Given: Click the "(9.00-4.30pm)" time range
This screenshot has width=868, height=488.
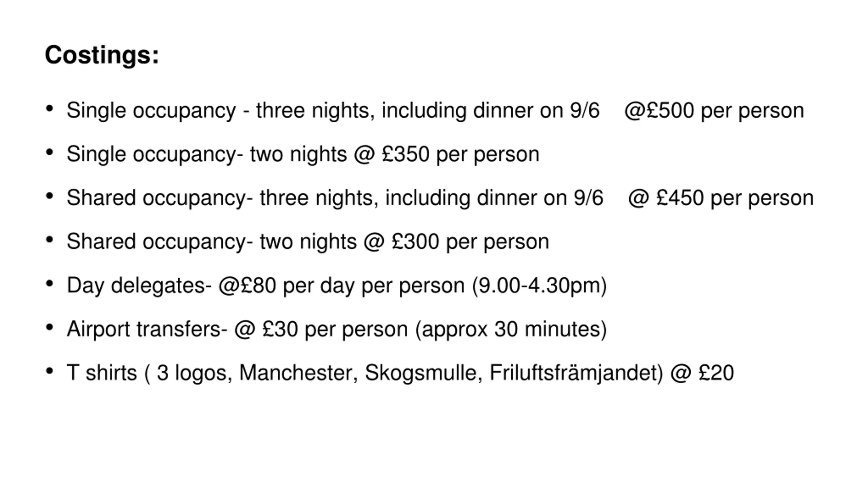Looking at the screenshot, I should [539, 285].
